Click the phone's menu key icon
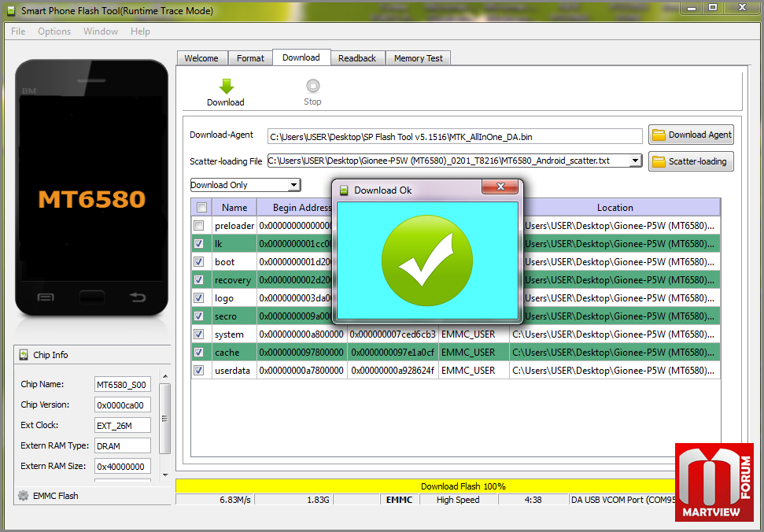 tap(46, 297)
